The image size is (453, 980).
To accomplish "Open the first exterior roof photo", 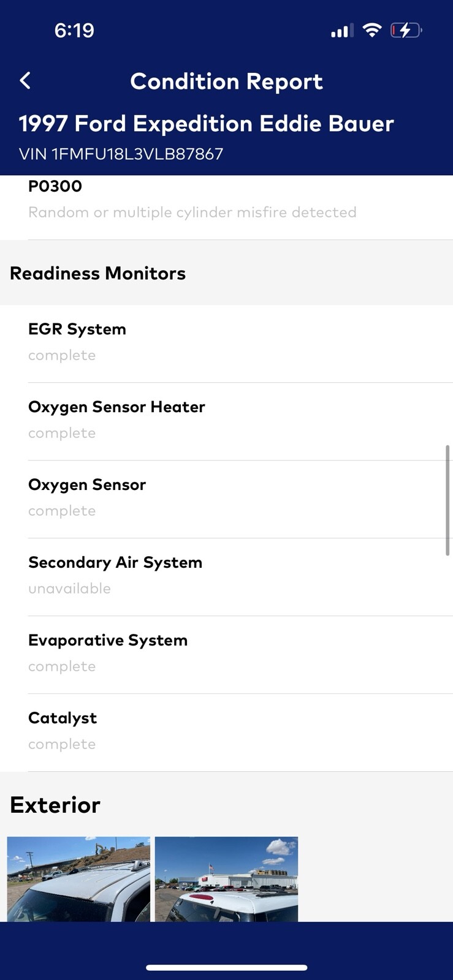I will (78, 879).
